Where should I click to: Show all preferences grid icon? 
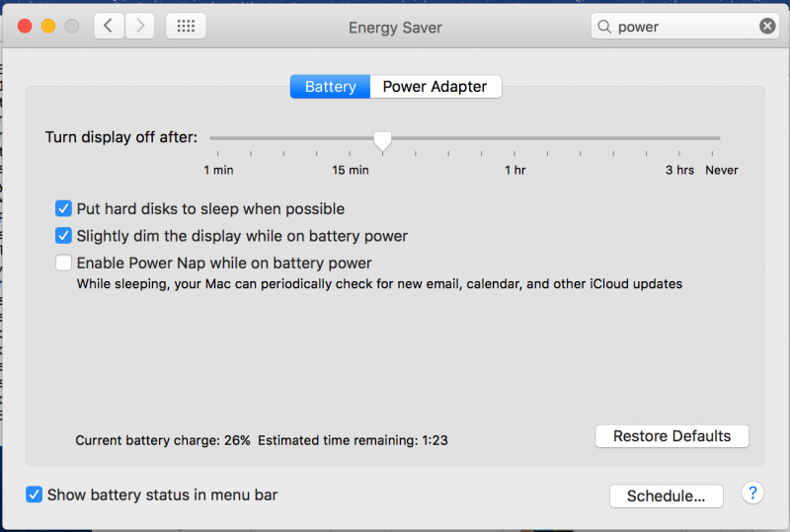click(186, 26)
